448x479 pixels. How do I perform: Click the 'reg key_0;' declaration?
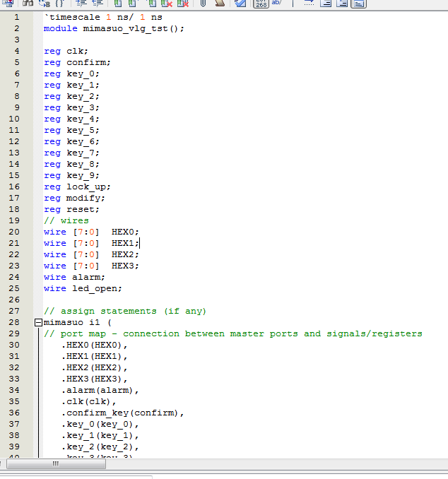(x=71, y=73)
